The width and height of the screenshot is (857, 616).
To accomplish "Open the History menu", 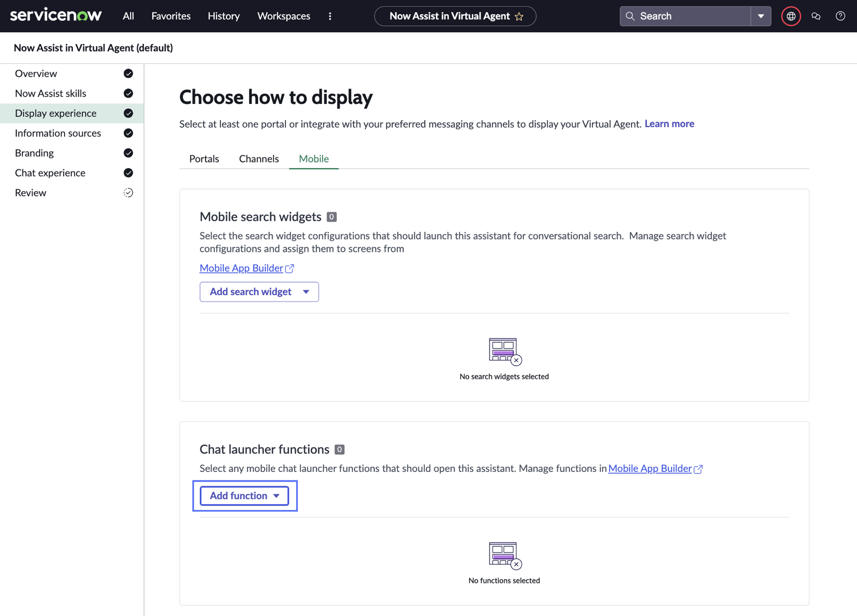I will point(224,16).
